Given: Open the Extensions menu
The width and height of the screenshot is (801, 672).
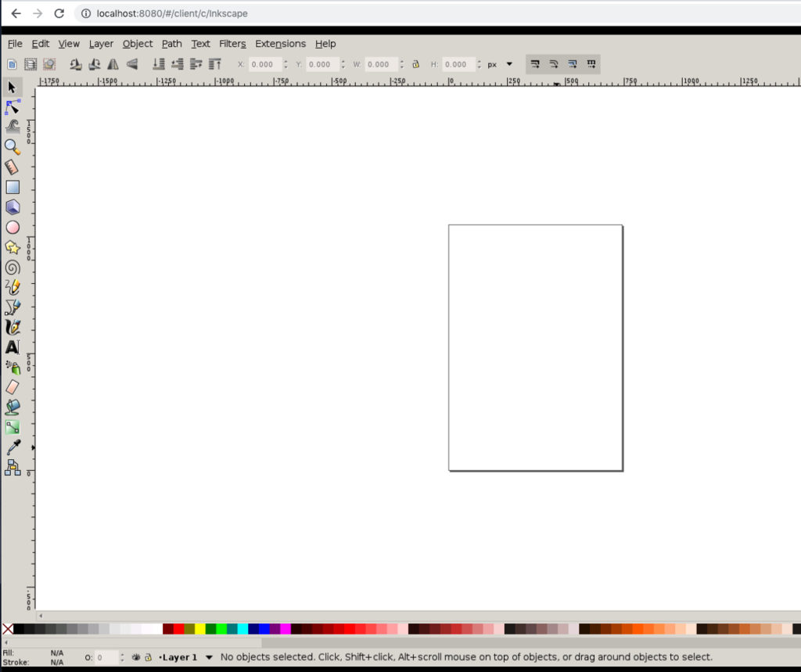Looking at the screenshot, I should click(x=279, y=44).
